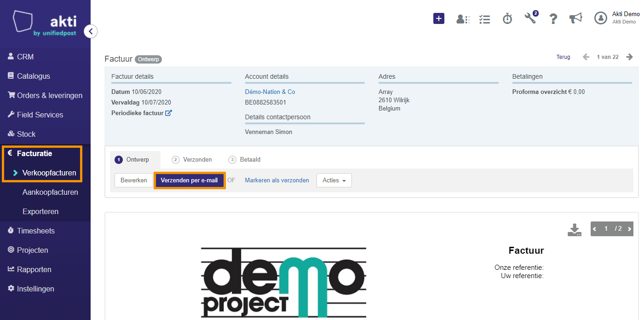Open the task checklist icon
This screenshot has height=320, width=644.
tap(484, 19)
